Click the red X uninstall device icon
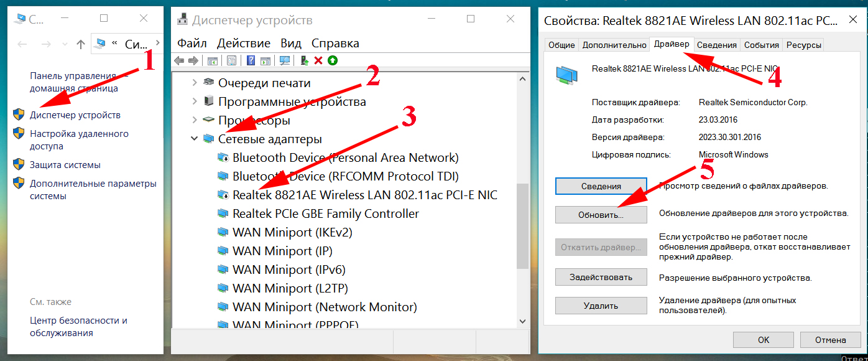Screen dimensions: 868x361 pos(318,60)
